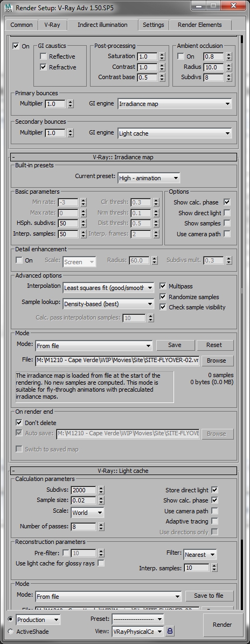Uncheck Check sample visibility
The height and width of the screenshot is (644, 250).
pyautogui.click(x=163, y=307)
